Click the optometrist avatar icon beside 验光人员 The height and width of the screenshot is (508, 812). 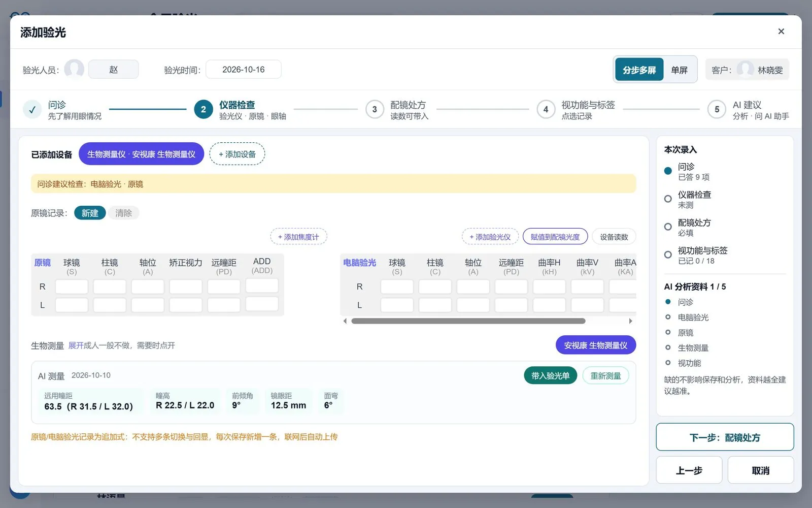pos(74,69)
